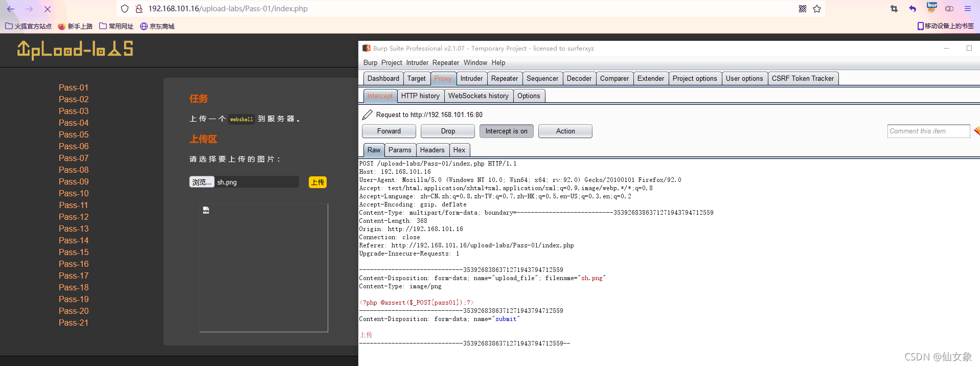Open the proxy Options sub-tab
The width and height of the screenshot is (980, 366).
click(x=529, y=96)
